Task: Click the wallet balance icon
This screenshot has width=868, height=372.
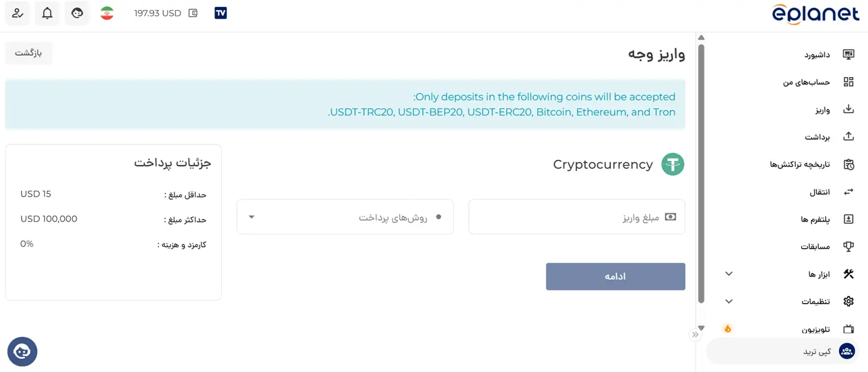Action: pos(193,13)
